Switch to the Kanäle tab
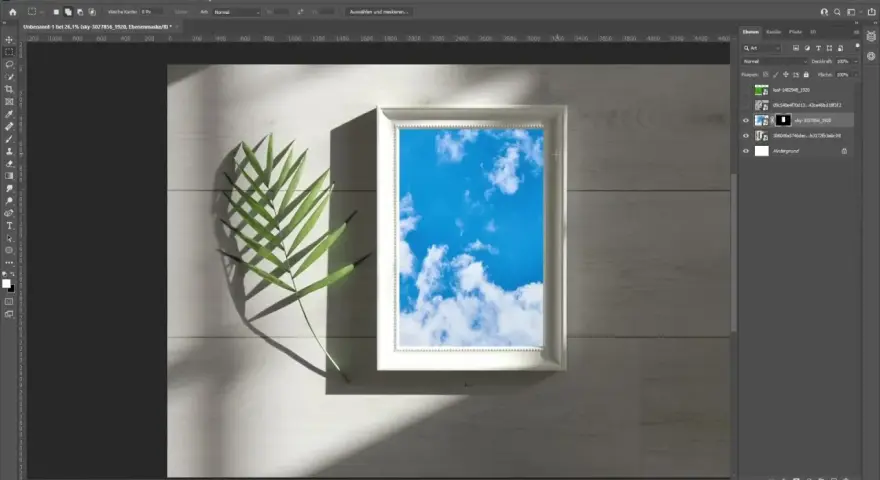The image size is (880, 480). coord(773,32)
